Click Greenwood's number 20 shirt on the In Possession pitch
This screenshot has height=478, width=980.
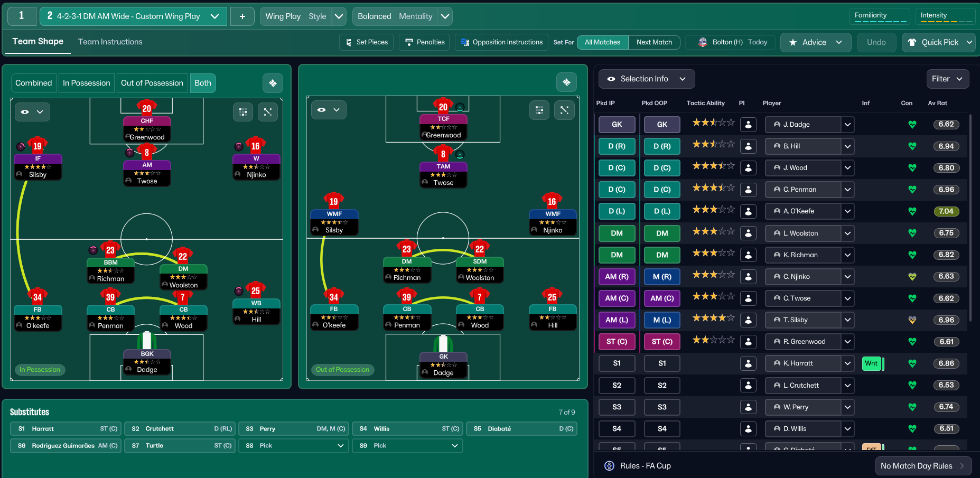click(x=147, y=108)
